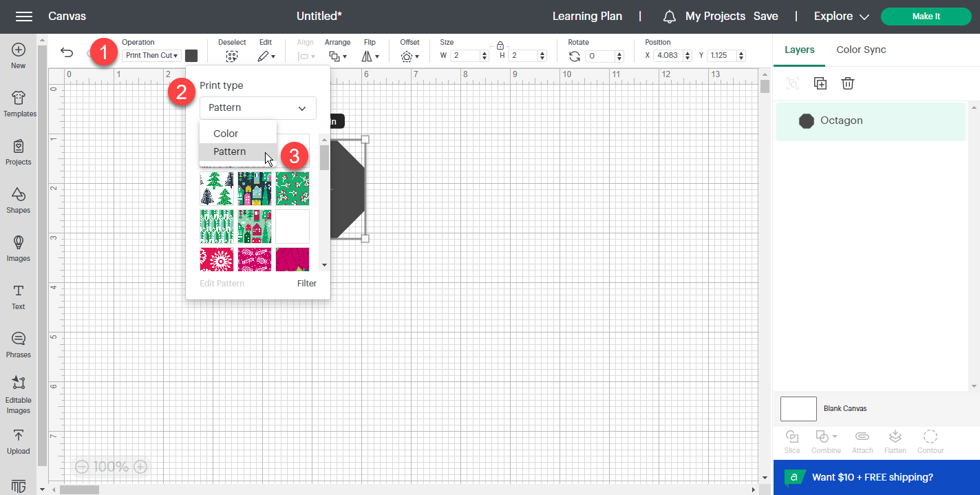Open the Templates panel
Image resolution: width=980 pixels, height=495 pixels.
click(19, 103)
